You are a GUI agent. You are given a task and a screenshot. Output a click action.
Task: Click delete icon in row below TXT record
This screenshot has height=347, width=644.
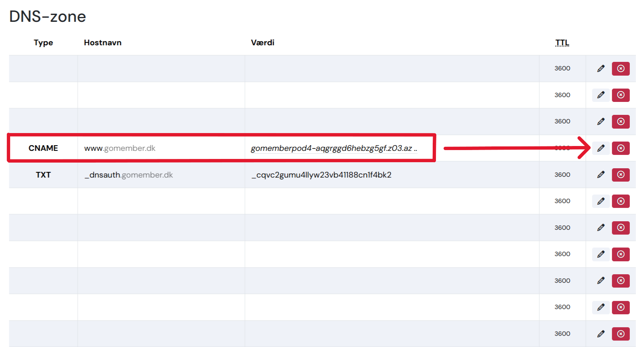coord(621,201)
